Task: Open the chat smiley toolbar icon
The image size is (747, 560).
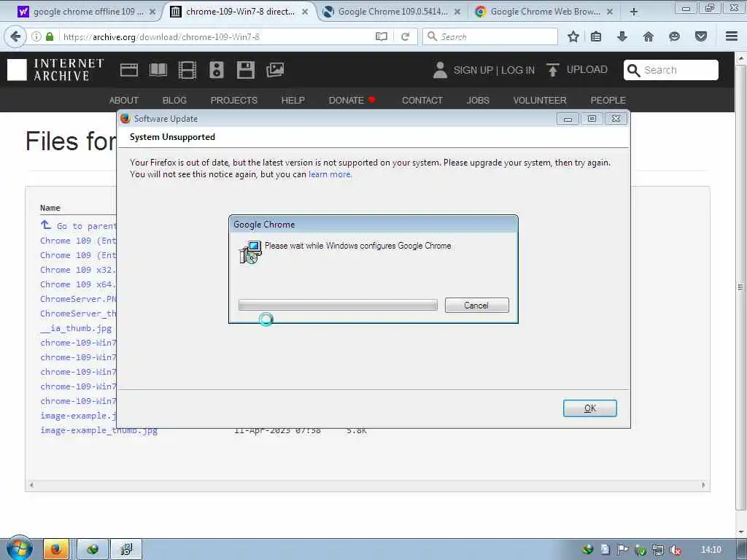Action: pos(674,36)
